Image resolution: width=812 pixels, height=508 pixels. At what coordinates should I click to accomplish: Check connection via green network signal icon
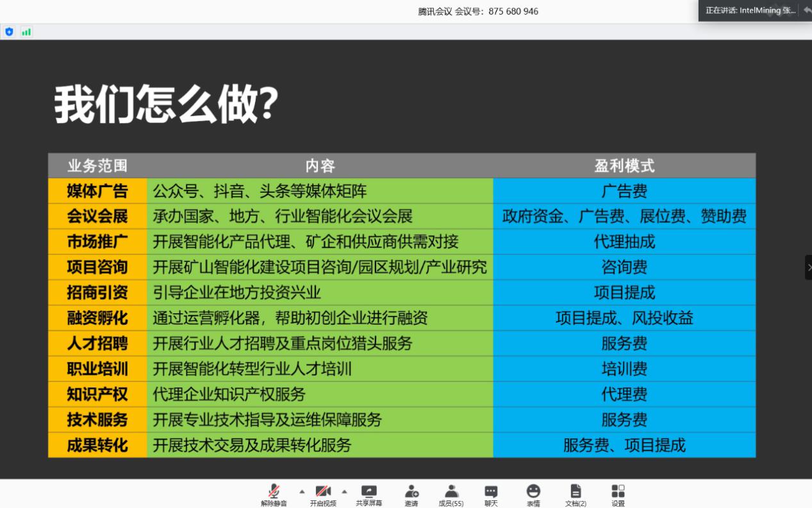pyautogui.click(x=26, y=31)
